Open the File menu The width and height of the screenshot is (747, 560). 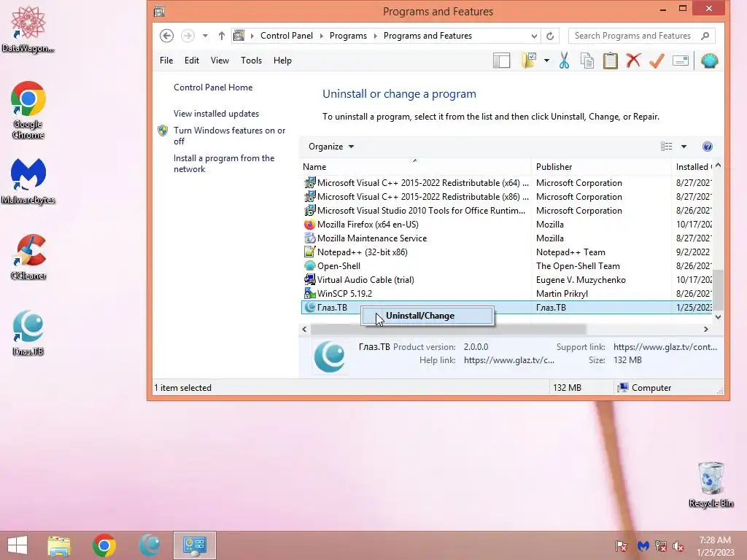pos(166,61)
